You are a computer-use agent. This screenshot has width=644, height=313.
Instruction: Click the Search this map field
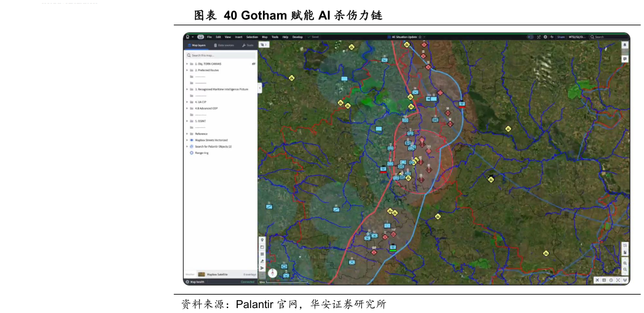pyautogui.click(x=221, y=55)
